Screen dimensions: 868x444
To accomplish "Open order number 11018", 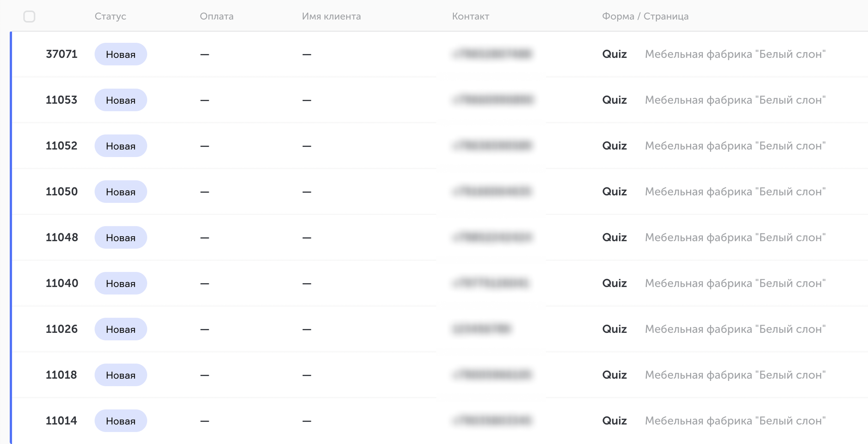I will [61, 375].
